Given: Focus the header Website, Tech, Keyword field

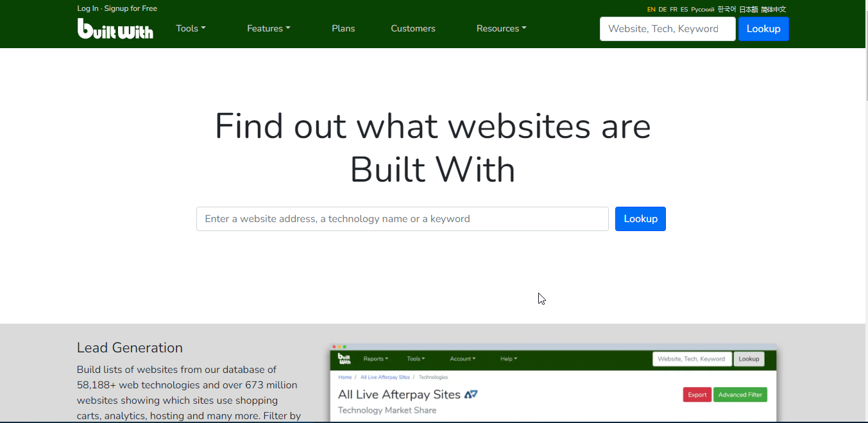Looking at the screenshot, I should 667,29.
